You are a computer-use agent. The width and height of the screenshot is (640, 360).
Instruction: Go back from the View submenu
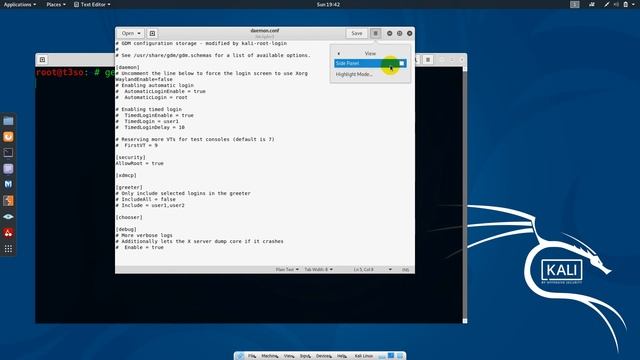[x=339, y=53]
